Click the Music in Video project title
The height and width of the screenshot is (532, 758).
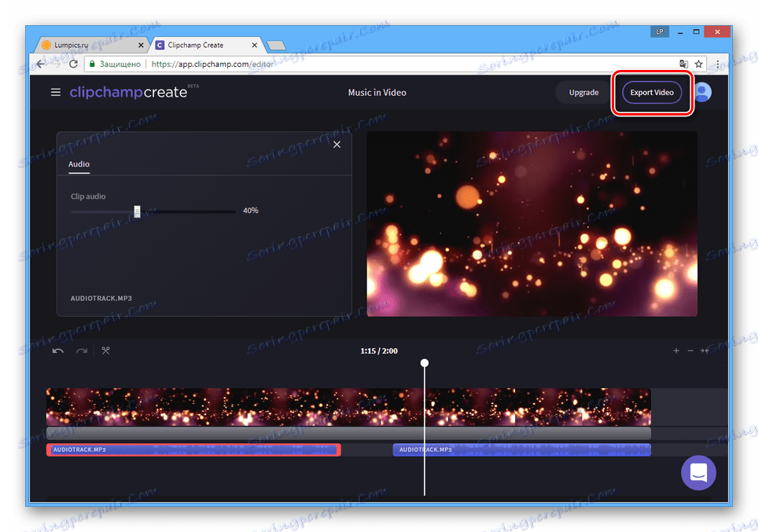[377, 92]
